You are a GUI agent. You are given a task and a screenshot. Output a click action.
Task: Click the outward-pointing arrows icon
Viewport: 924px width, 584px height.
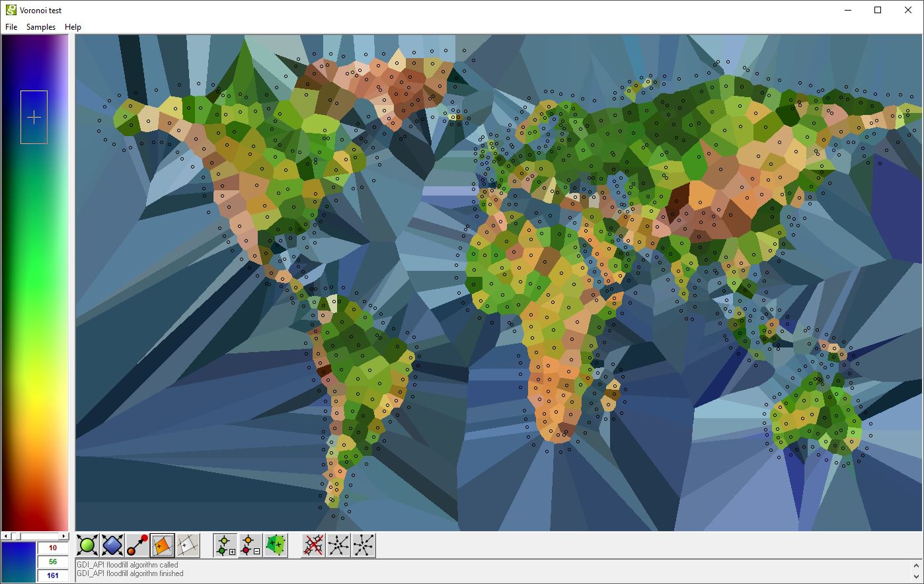point(338,546)
